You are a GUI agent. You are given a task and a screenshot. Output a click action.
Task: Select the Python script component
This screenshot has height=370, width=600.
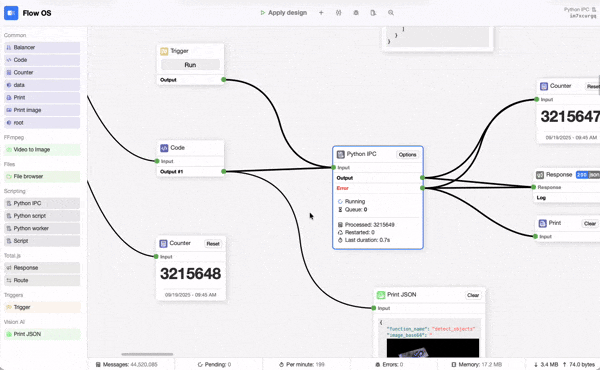(x=42, y=216)
